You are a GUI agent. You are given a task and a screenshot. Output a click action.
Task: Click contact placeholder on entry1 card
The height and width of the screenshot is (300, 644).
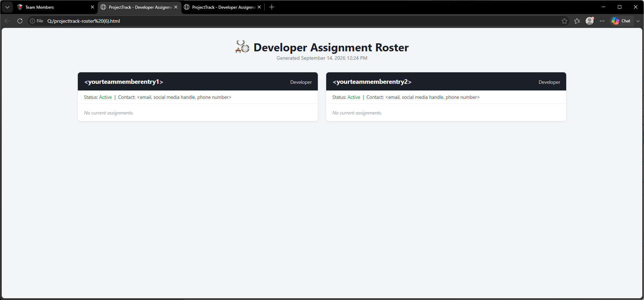pos(184,97)
